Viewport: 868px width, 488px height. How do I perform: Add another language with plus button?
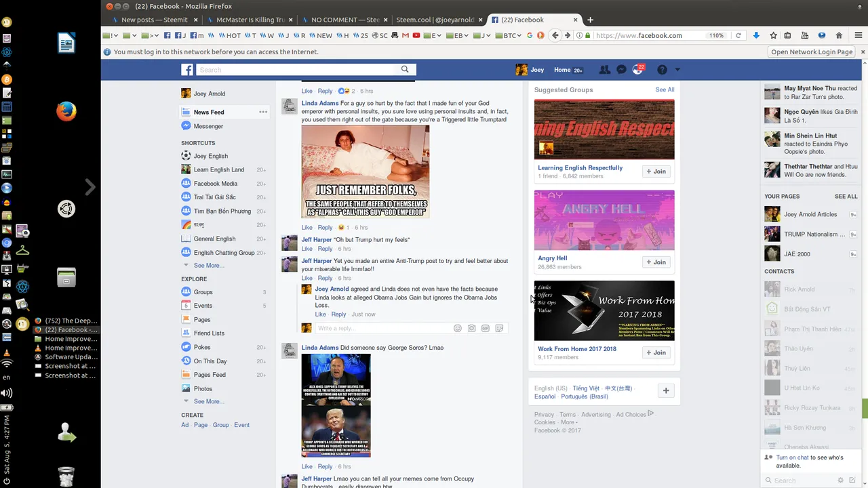point(666,390)
